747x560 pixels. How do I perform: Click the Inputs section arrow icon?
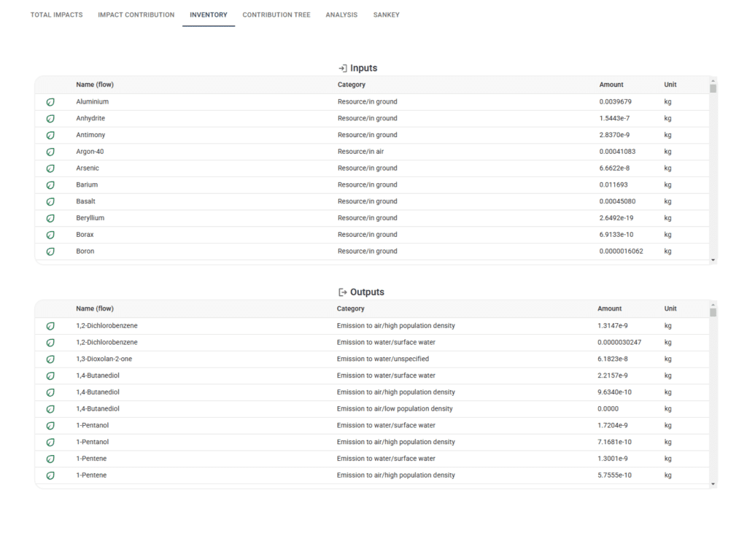click(342, 68)
